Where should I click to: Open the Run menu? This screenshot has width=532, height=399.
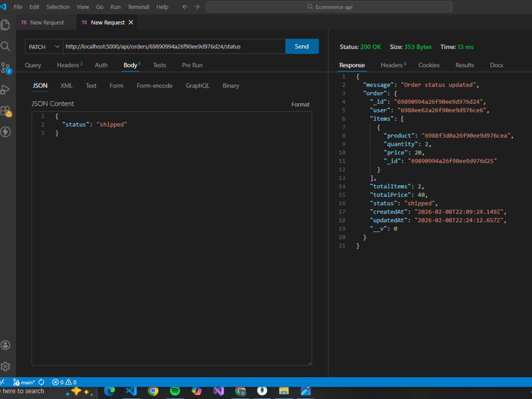115,7
